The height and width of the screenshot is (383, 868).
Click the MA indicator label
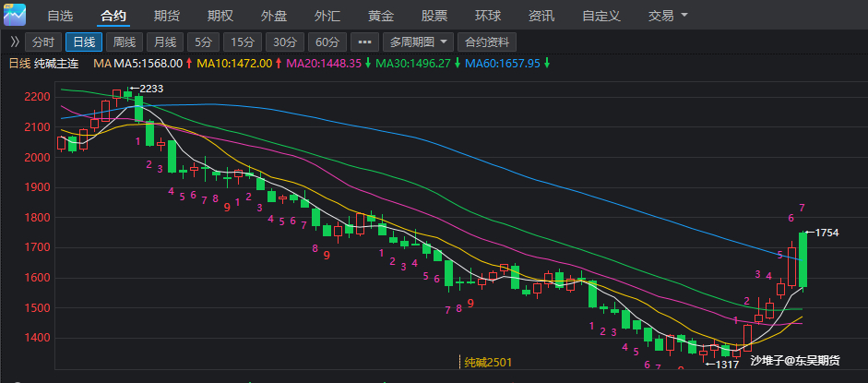(x=101, y=64)
